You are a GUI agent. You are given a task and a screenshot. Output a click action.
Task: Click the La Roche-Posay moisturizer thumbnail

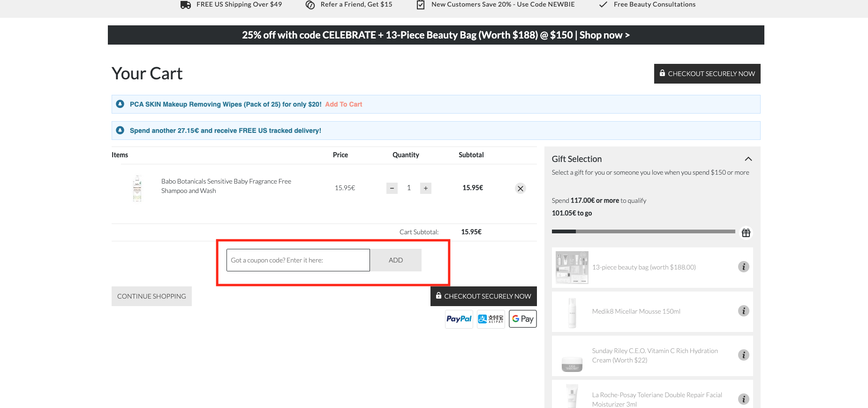coord(572,396)
